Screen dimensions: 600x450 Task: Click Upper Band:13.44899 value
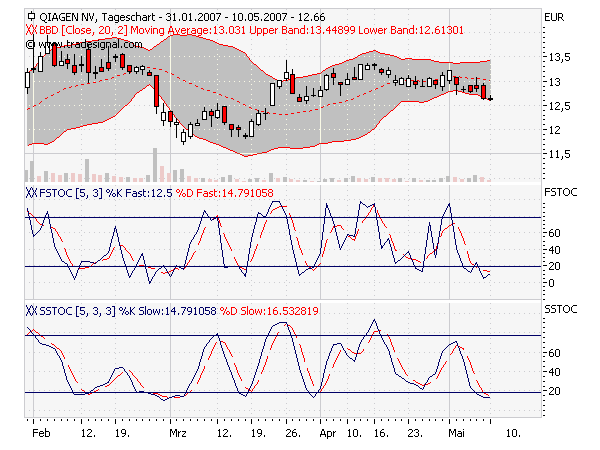click(x=302, y=30)
